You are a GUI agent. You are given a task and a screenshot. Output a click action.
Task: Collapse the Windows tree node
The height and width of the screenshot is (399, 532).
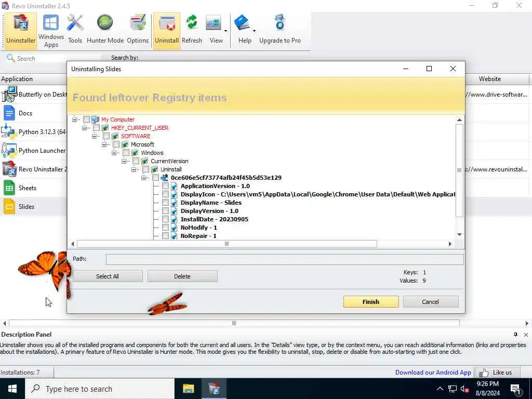click(x=114, y=153)
